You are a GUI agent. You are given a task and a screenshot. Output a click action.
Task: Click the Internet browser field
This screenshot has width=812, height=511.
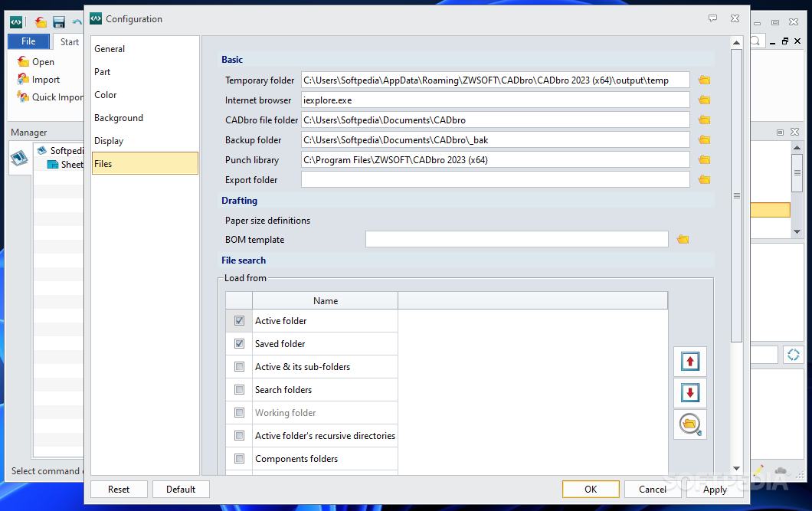pyautogui.click(x=496, y=100)
